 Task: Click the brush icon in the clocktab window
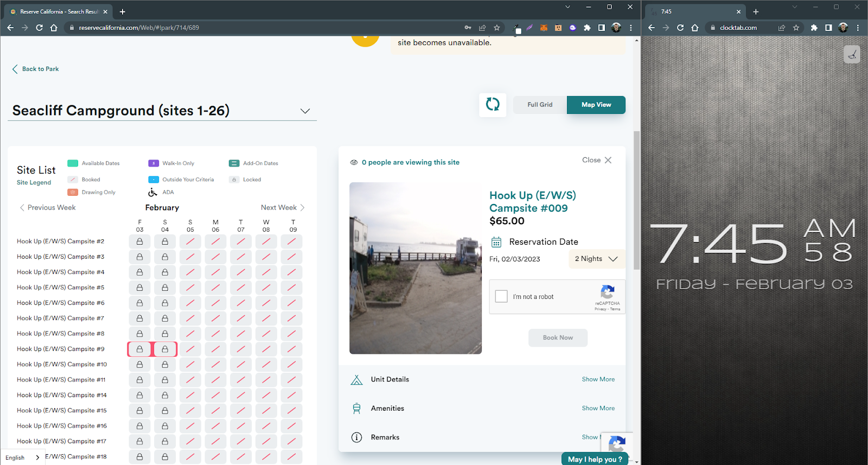click(852, 54)
